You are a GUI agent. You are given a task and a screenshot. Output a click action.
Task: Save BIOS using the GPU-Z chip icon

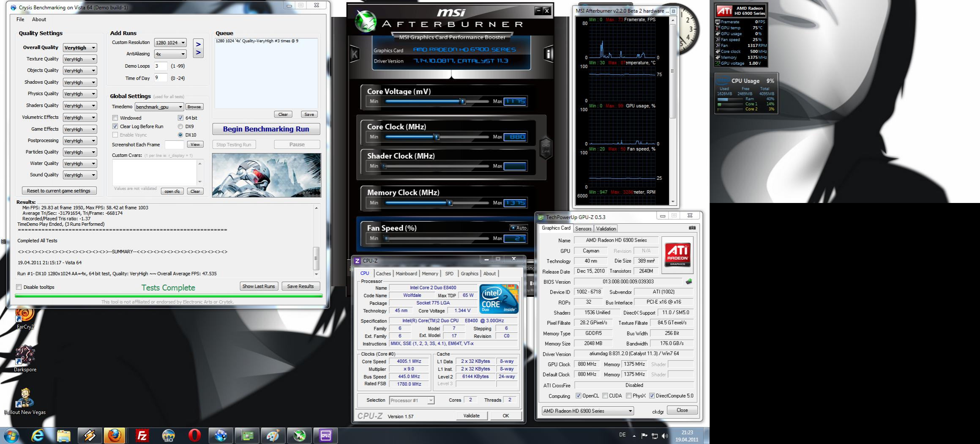pos(689,282)
